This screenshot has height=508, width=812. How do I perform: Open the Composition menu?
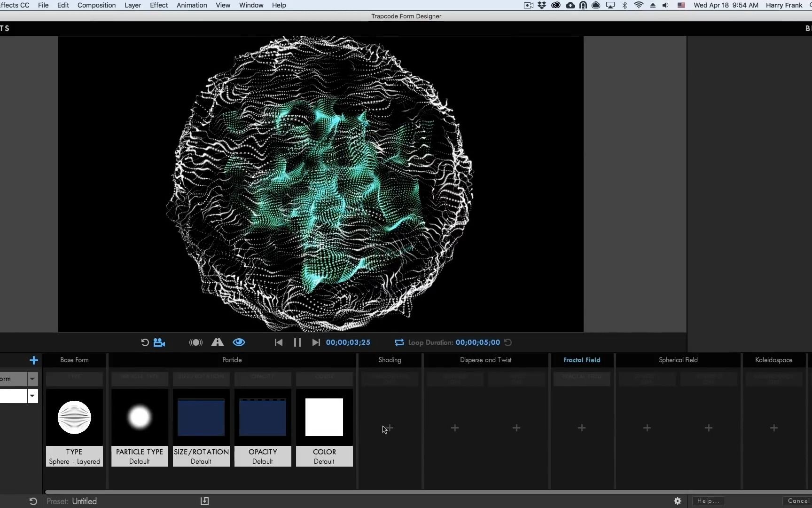[96, 5]
